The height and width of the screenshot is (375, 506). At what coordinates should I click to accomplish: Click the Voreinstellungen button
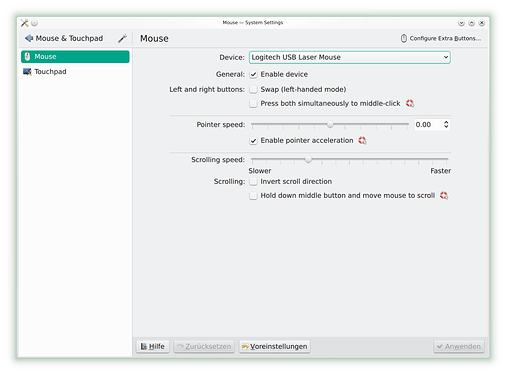tap(274, 347)
